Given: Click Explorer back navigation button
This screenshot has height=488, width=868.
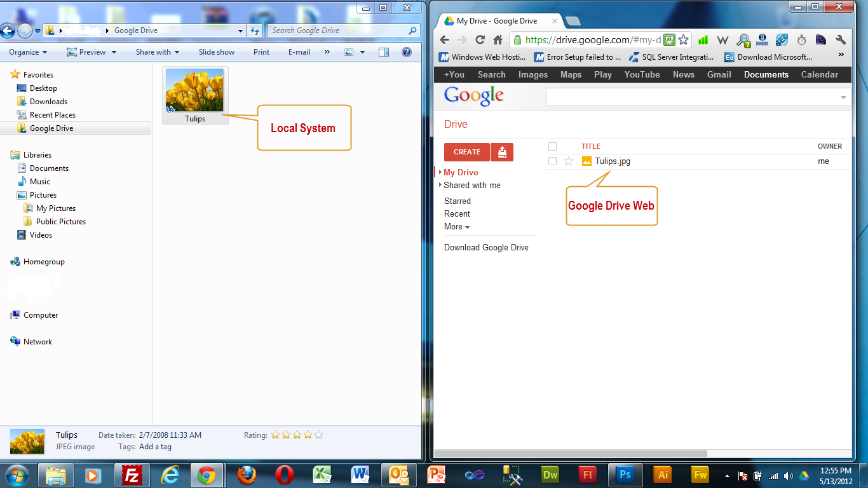Looking at the screenshot, I should (8, 30).
